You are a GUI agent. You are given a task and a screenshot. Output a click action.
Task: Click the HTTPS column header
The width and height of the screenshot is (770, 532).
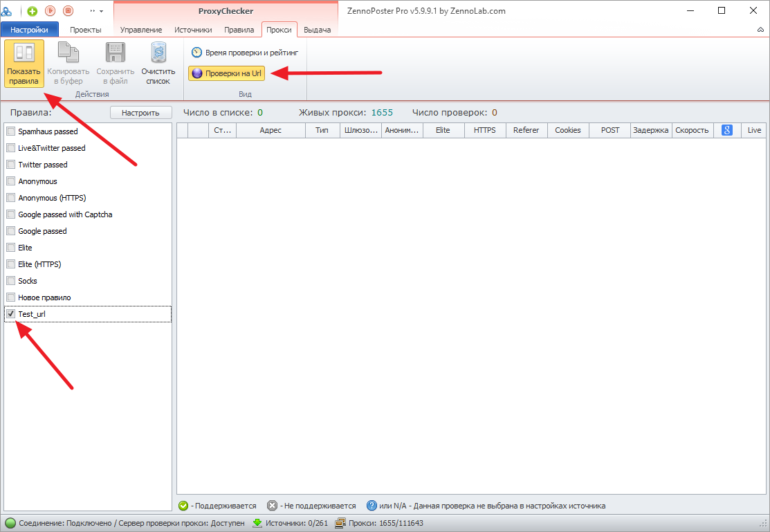point(485,130)
